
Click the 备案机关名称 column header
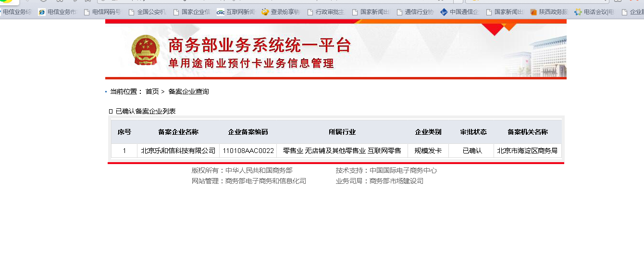click(527, 132)
